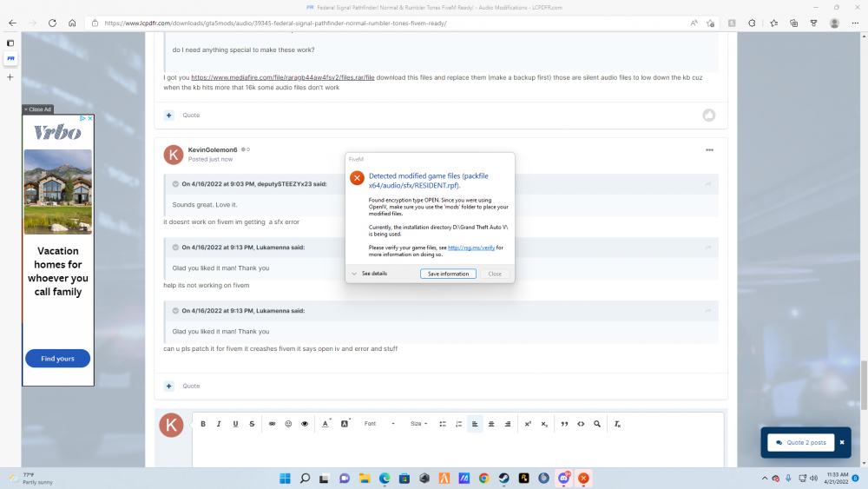Click inside the reply text area
Image resolution: width=868 pixels, height=489 pixels.
pyautogui.click(x=457, y=452)
